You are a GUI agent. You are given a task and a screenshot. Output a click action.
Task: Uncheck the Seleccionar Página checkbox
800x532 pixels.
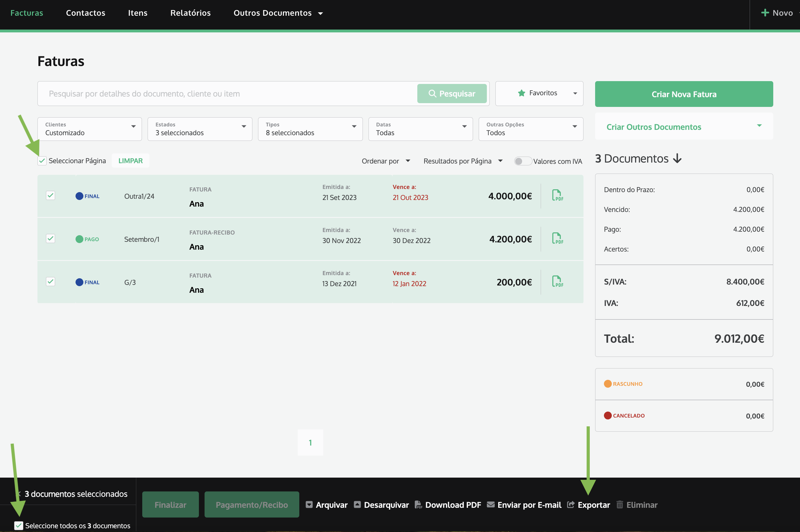[42, 161]
